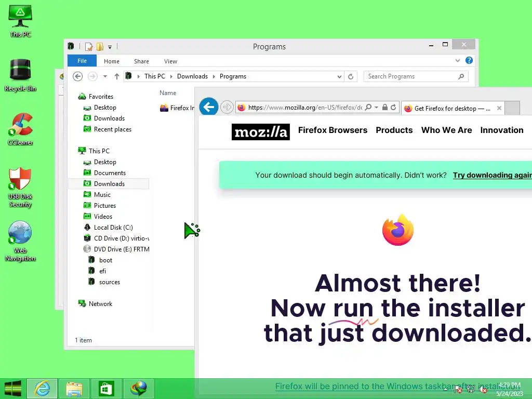Viewport: 532px width, 399px height.
Task: Click the arrow after Downloads in breadcrumb
Action: click(214, 77)
